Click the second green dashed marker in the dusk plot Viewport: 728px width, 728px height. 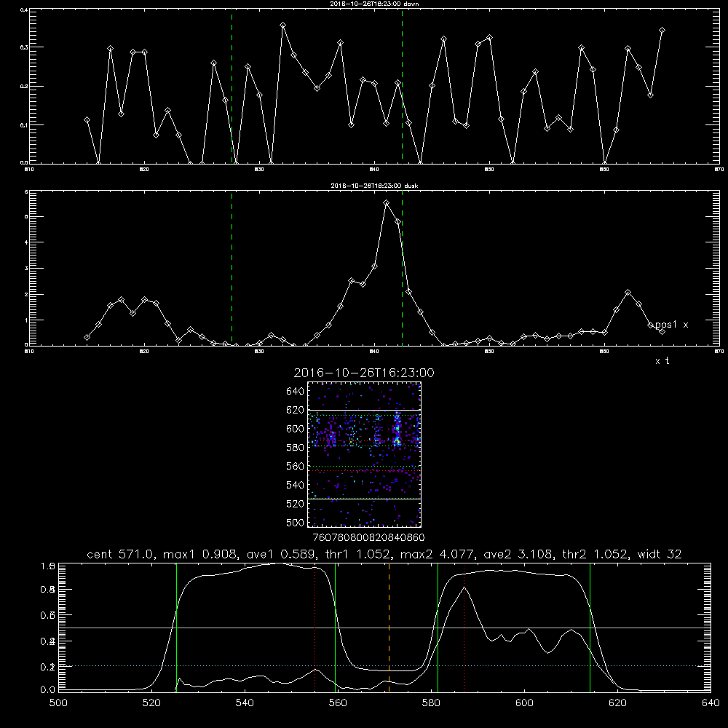[402, 269]
